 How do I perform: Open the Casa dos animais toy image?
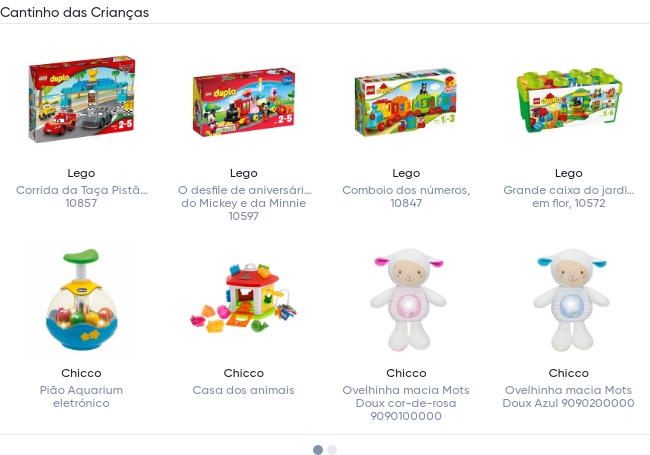point(244,299)
